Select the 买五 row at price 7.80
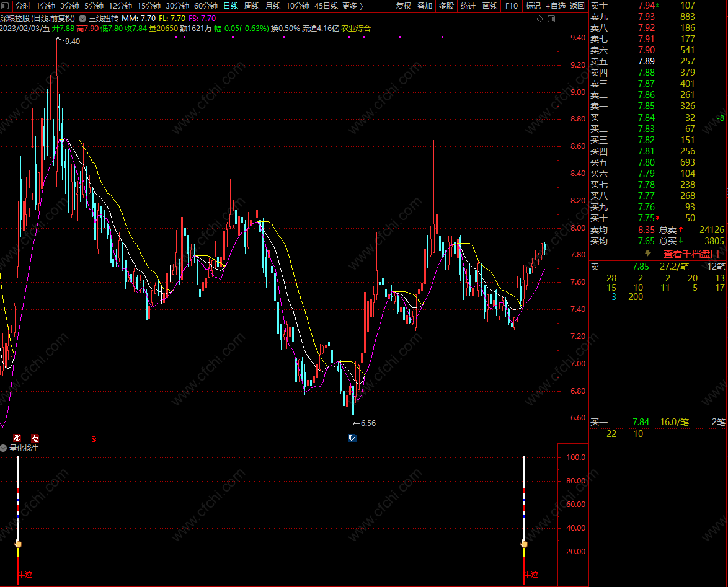Image resolution: width=728 pixels, height=587 pixels. (657, 162)
